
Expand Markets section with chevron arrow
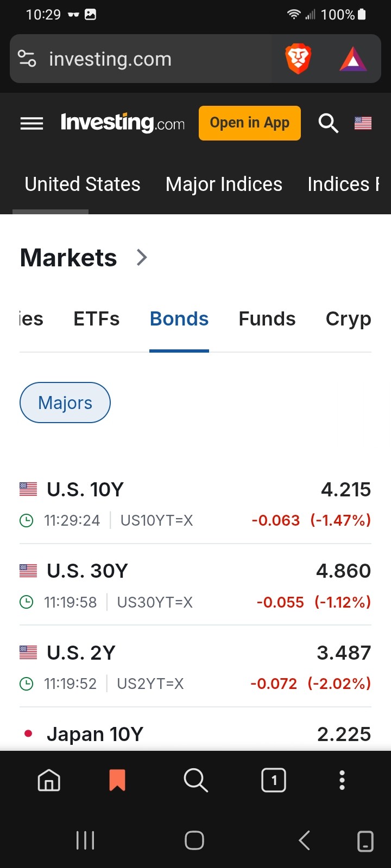click(x=142, y=257)
